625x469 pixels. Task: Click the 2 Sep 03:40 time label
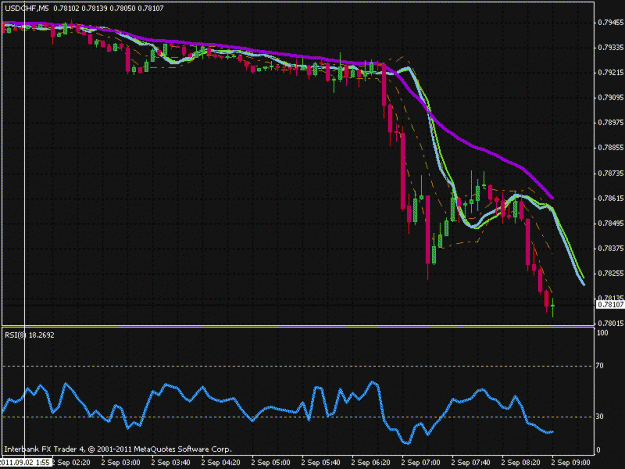coord(171,463)
